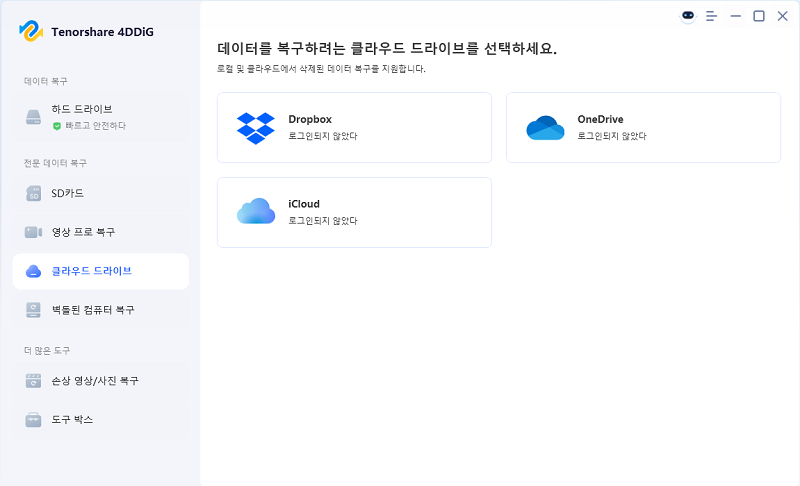800x486 pixels.
Task: Click the hard drive icon in sidebar
Action: pyautogui.click(x=33, y=117)
